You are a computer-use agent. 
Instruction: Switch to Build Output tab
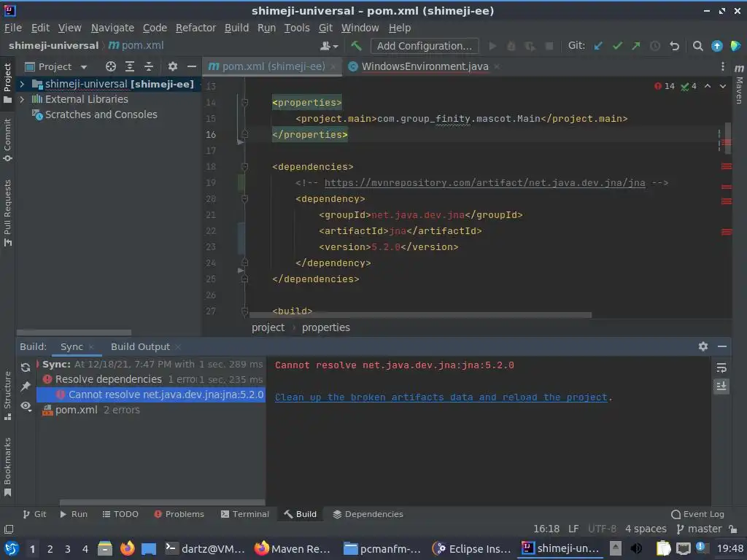pyautogui.click(x=140, y=346)
